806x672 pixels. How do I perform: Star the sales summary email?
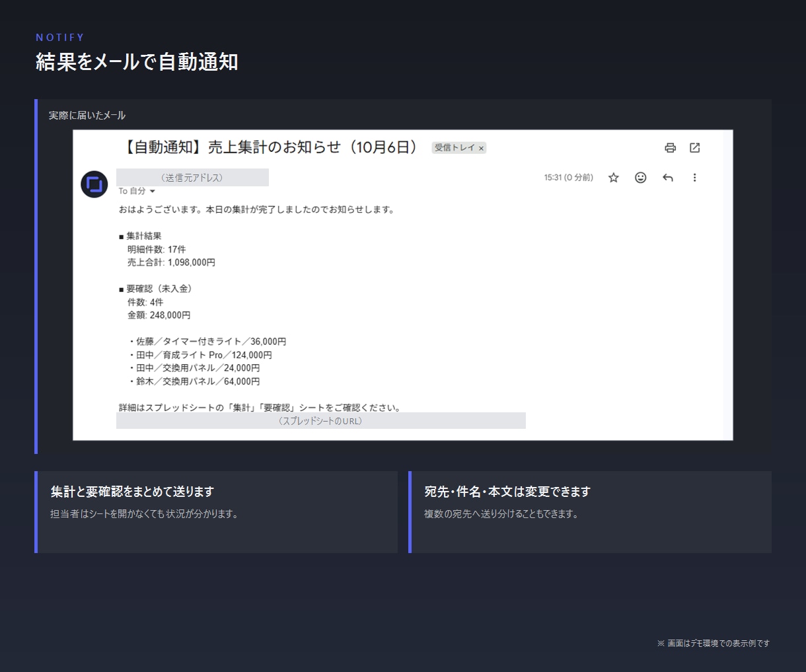click(614, 178)
